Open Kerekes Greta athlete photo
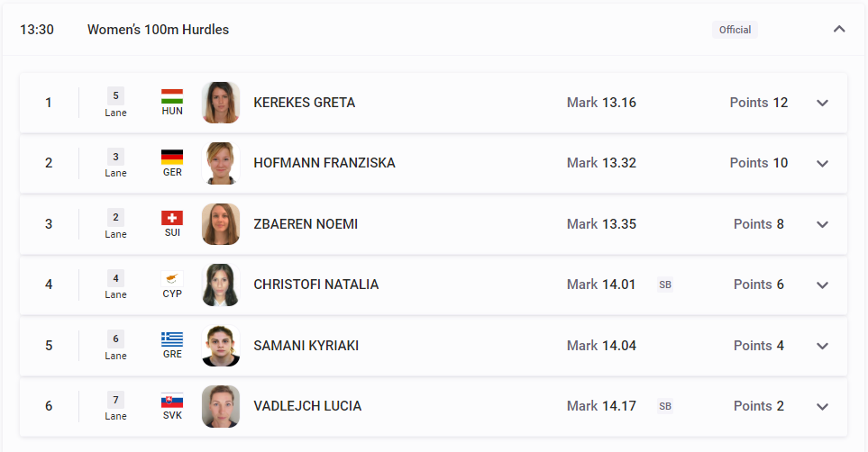 (221, 103)
